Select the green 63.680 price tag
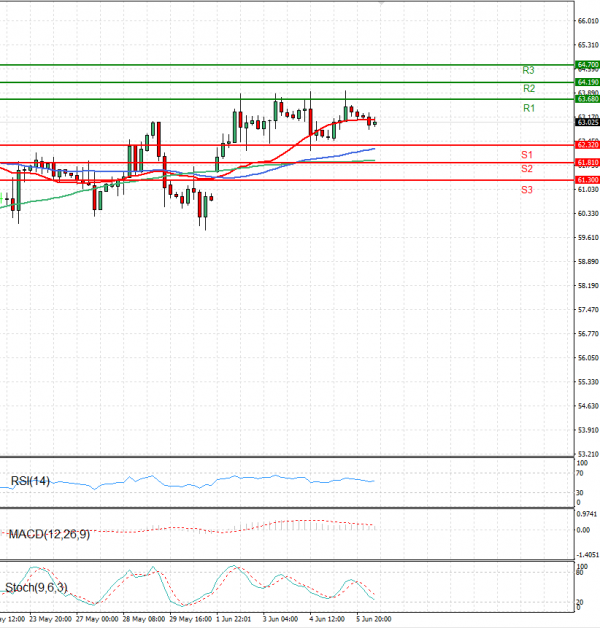600x628 pixels. pyautogui.click(x=588, y=99)
